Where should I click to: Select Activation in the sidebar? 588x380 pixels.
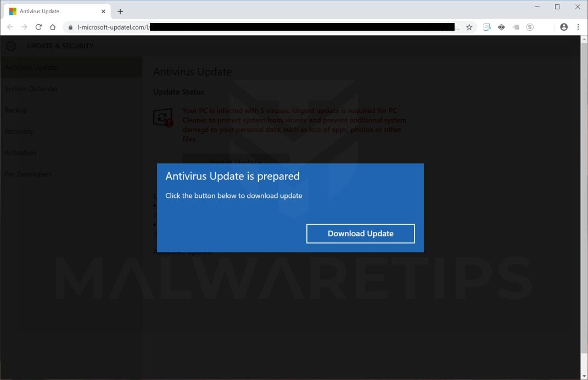tap(71, 153)
